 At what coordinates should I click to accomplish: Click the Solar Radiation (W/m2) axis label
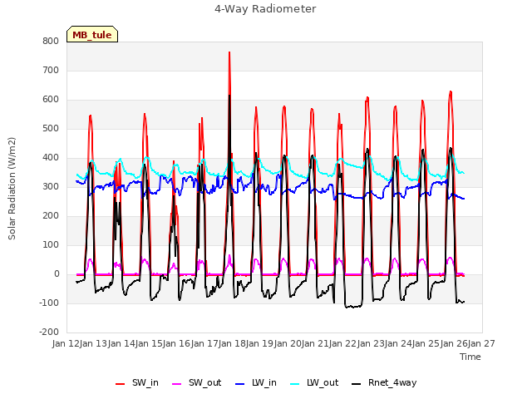pos(12,189)
